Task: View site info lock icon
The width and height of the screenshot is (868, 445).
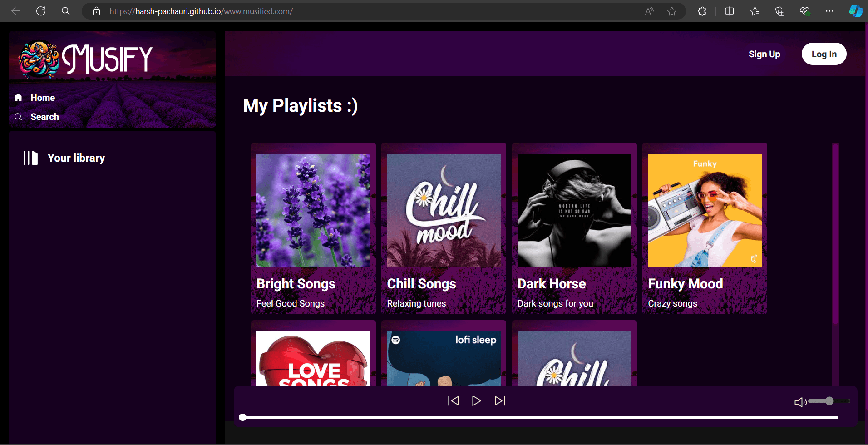Action: [96, 11]
